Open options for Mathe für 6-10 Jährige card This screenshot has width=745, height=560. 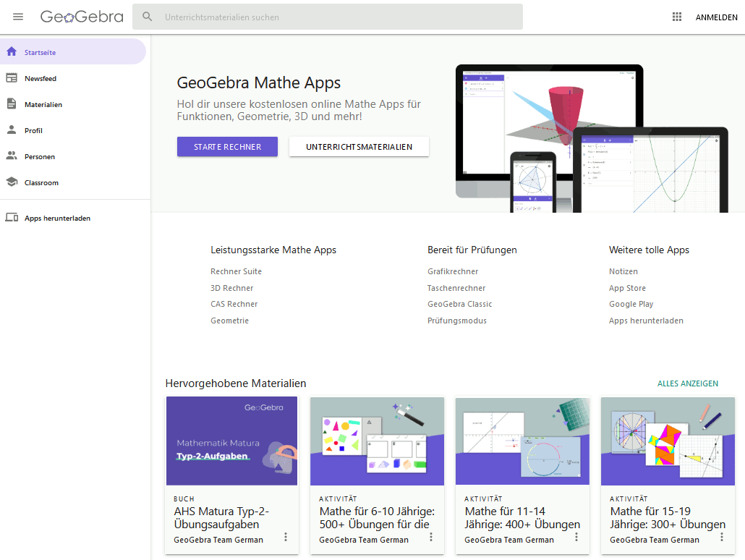[x=431, y=537]
